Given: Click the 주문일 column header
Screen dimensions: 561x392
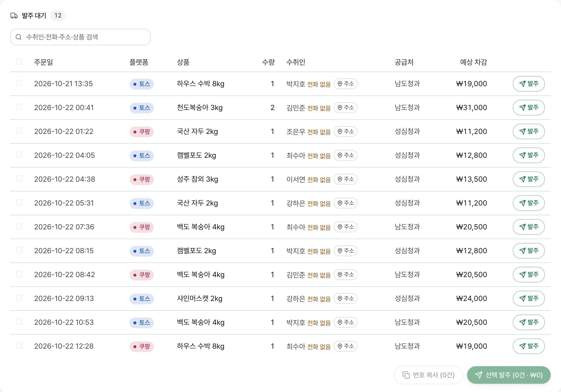Looking at the screenshot, I should pos(44,62).
